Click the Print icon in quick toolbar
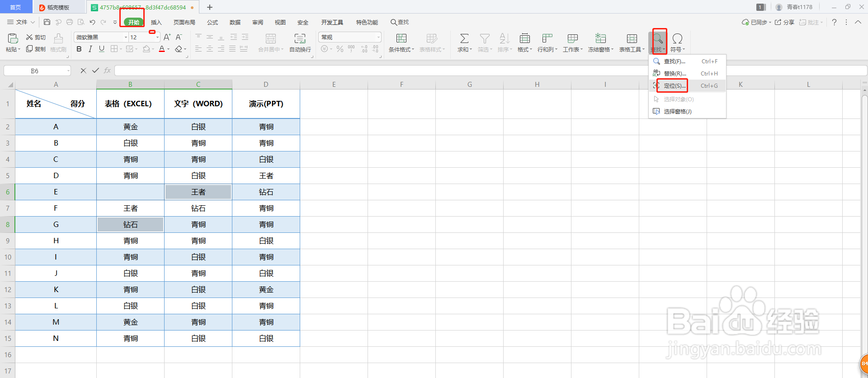Viewport: 868px width, 378px height. (x=70, y=22)
